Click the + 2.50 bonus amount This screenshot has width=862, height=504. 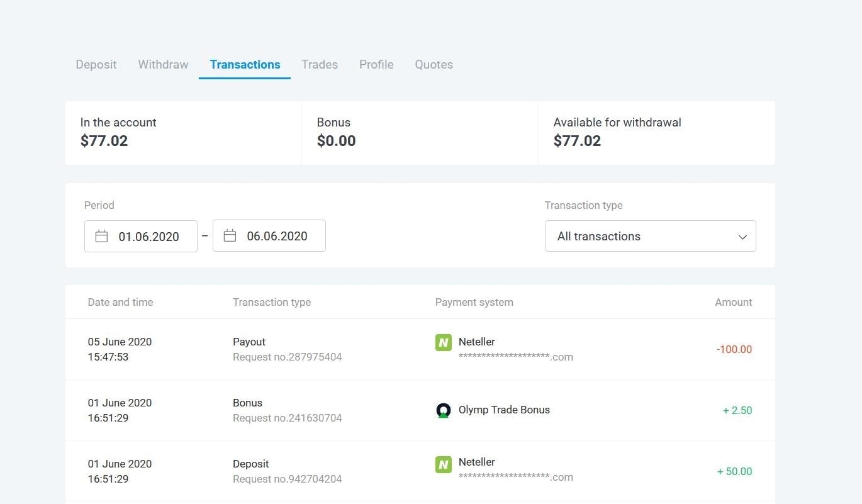737,410
